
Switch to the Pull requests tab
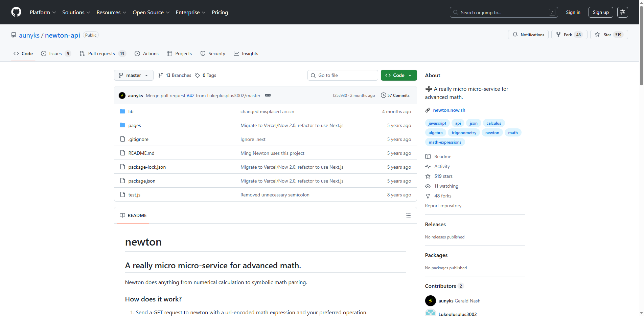(x=101, y=54)
